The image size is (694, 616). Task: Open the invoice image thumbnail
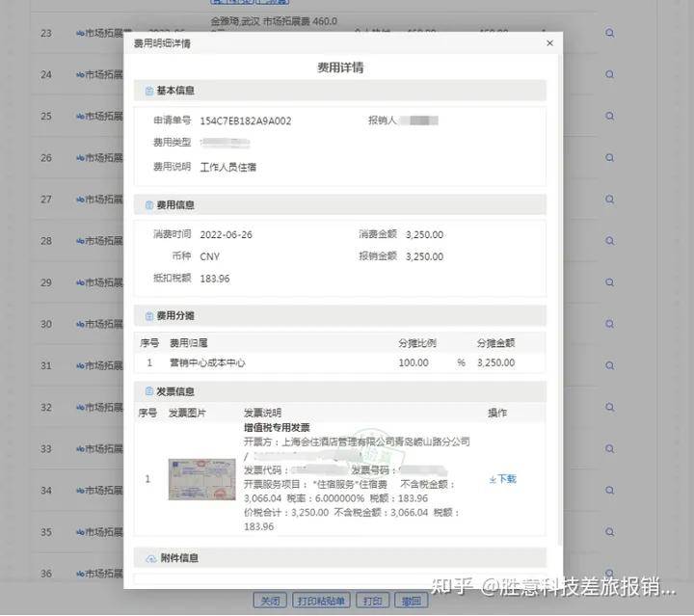[x=201, y=479]
